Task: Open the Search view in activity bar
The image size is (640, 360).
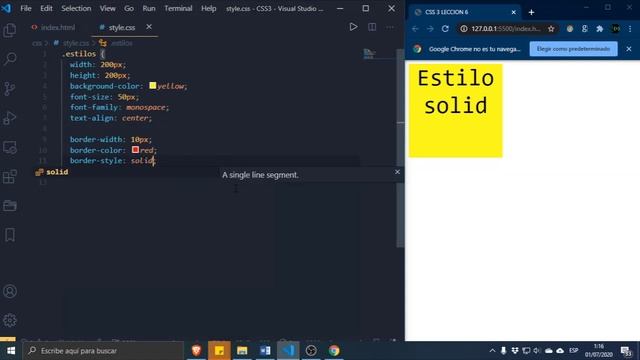Action: point(10,59)
